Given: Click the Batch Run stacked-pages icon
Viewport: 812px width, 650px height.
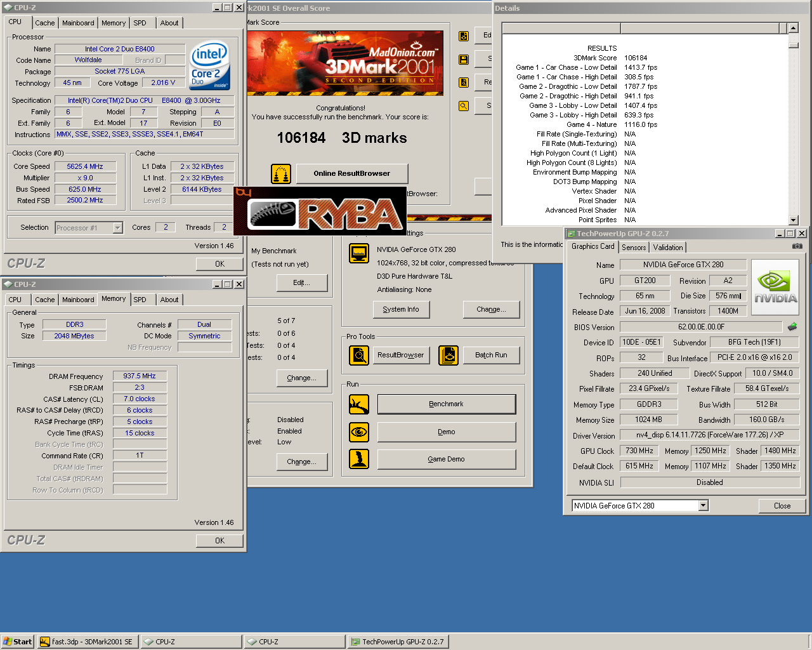Looking at the screenshot, I should pos(449,355).
